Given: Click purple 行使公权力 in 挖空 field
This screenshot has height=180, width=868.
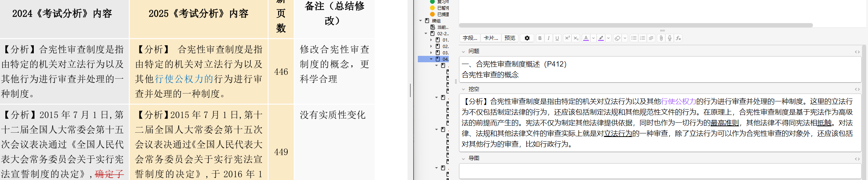Looking at the screenshot, I should pyautogui.click(x=678, y=101).
